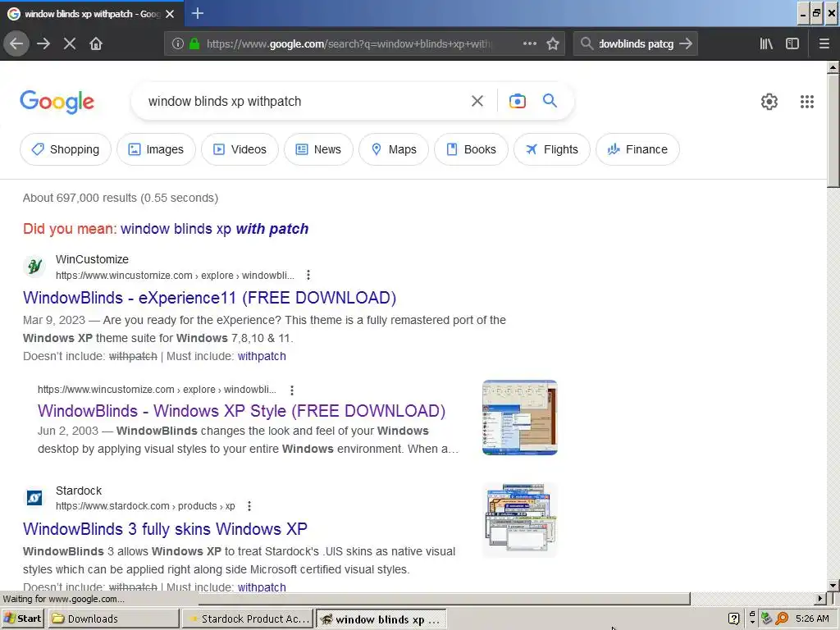This screenshot has height=630, width=840.
Task: Open a new browser tab
Action: [197, 13]
